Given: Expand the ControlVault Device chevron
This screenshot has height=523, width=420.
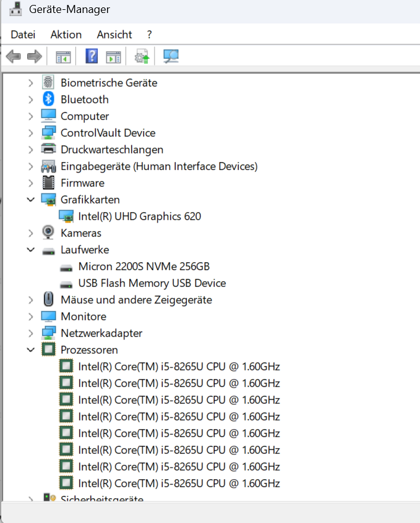Looking at the screenshot, I should 31,133.
